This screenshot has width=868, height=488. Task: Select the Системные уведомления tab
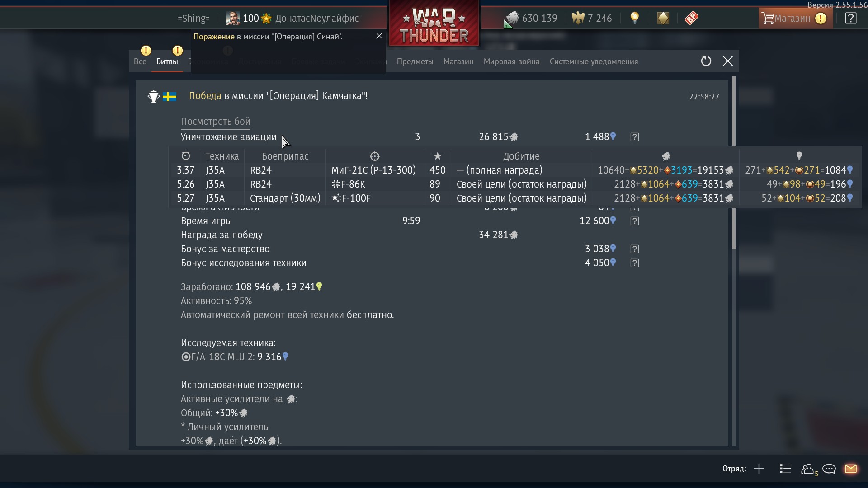click(594, 61)
